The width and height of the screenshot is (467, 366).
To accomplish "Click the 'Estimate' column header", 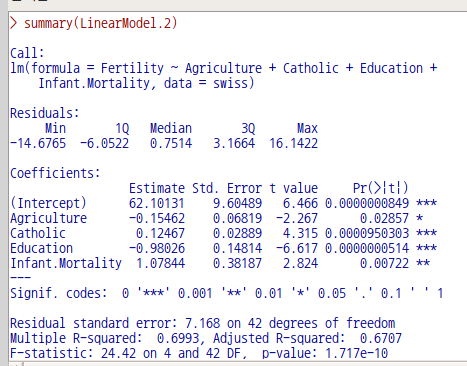I will point(157,188).
